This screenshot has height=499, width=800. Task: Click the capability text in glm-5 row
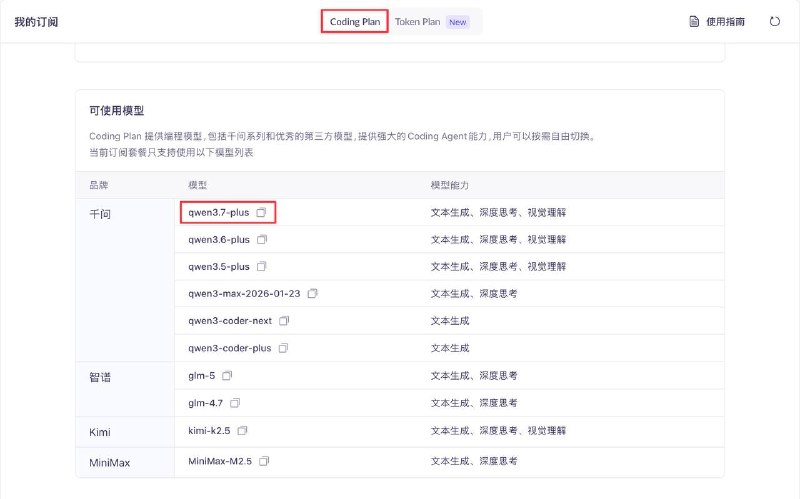[x=474, y=376]
